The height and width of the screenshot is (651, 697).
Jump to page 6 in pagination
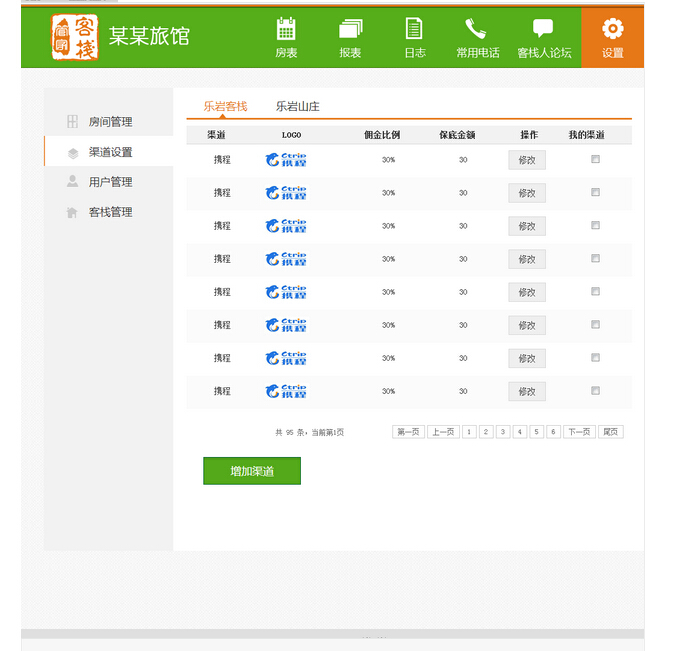tap(553, 432)
